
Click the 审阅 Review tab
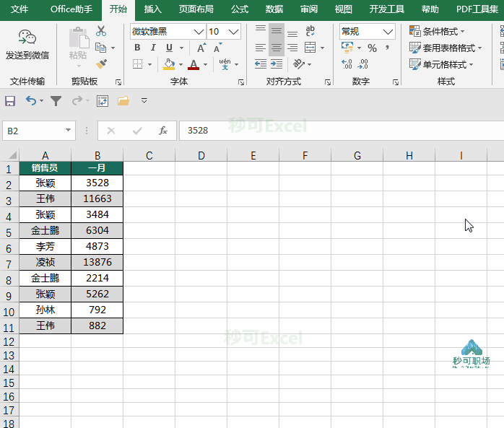(309, 9)
